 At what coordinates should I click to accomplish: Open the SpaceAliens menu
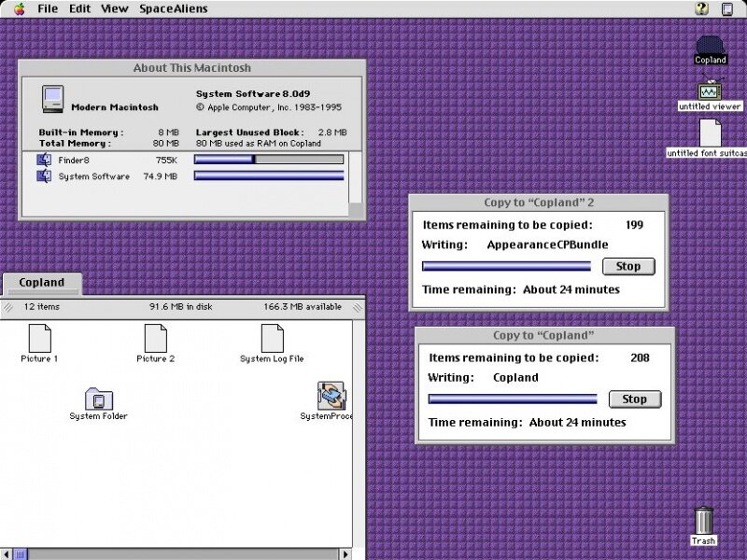(x=174, y=8)
